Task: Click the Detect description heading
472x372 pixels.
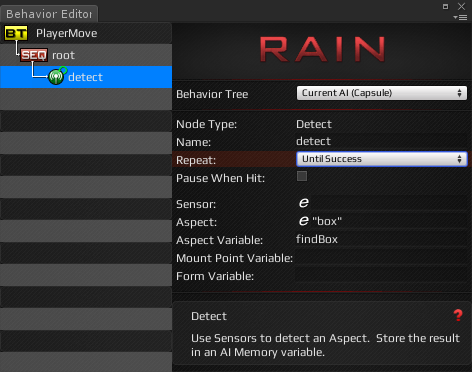Action: (x=209, y=316)
